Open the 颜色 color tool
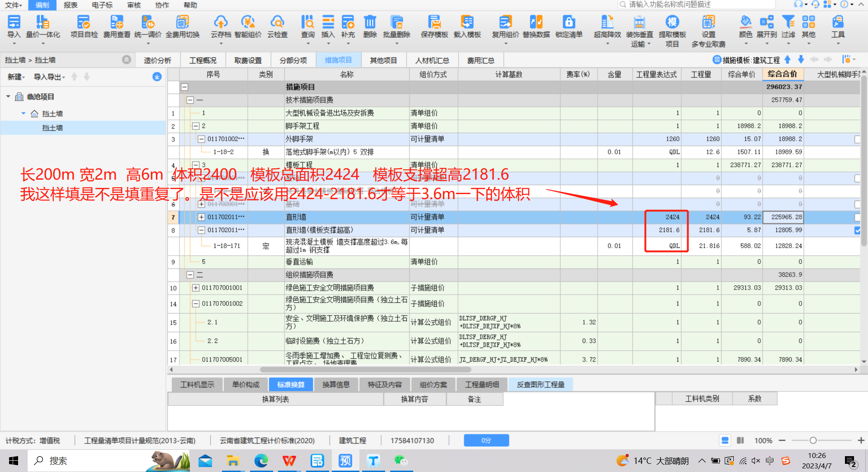Screen dimensions: 868x472 [x=746, y=26]
